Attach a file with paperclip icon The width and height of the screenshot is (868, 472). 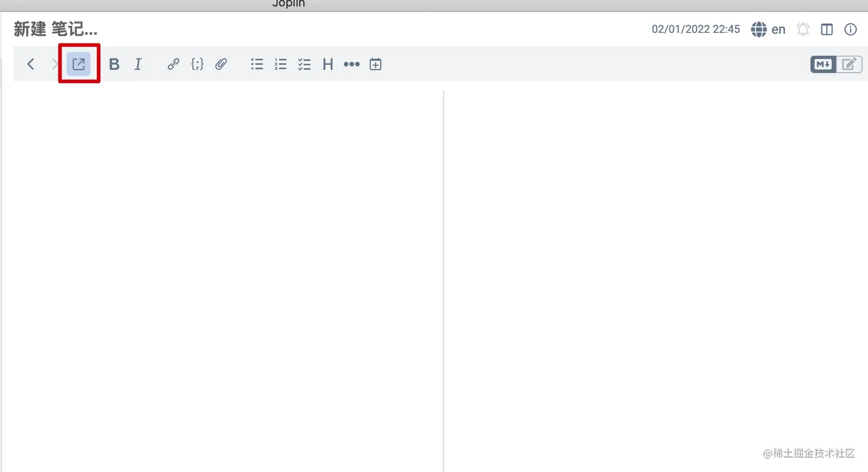click(x=221, y=64)
